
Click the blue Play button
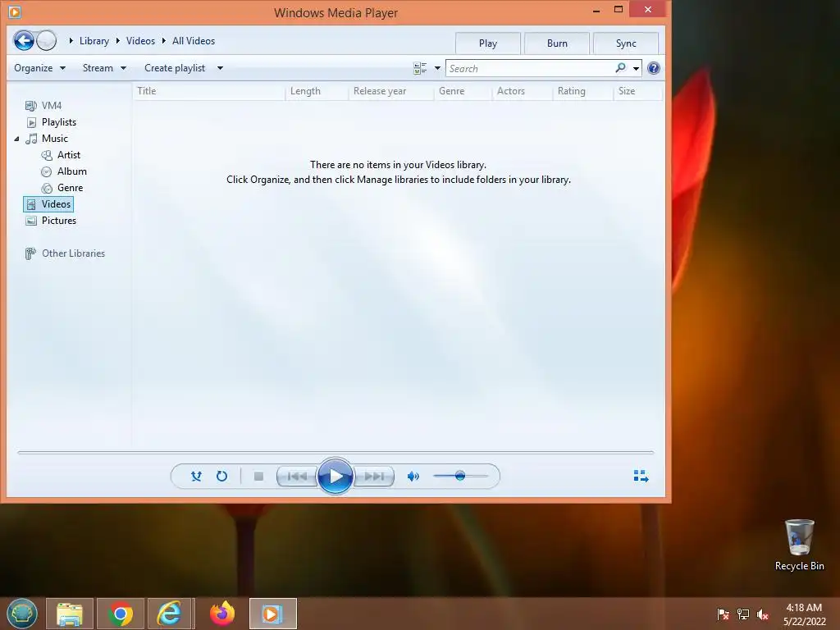pyautogui.click(x=336, y=476)
